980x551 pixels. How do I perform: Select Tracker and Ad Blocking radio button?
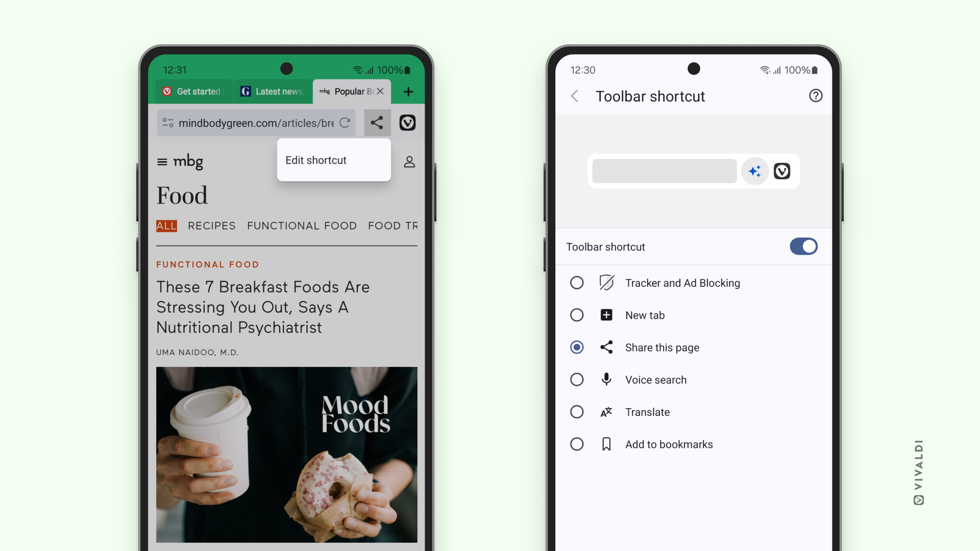point(577,283)
